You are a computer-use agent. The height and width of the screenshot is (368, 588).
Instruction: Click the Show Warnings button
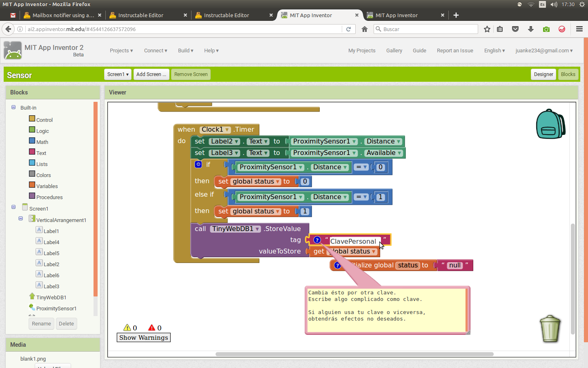144,338
